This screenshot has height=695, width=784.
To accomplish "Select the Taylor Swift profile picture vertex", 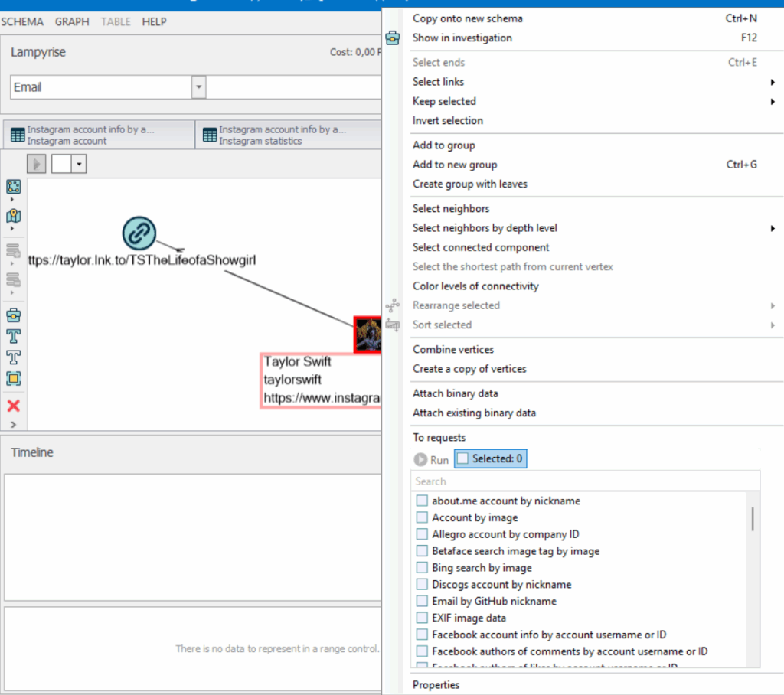I will [368, 334].
